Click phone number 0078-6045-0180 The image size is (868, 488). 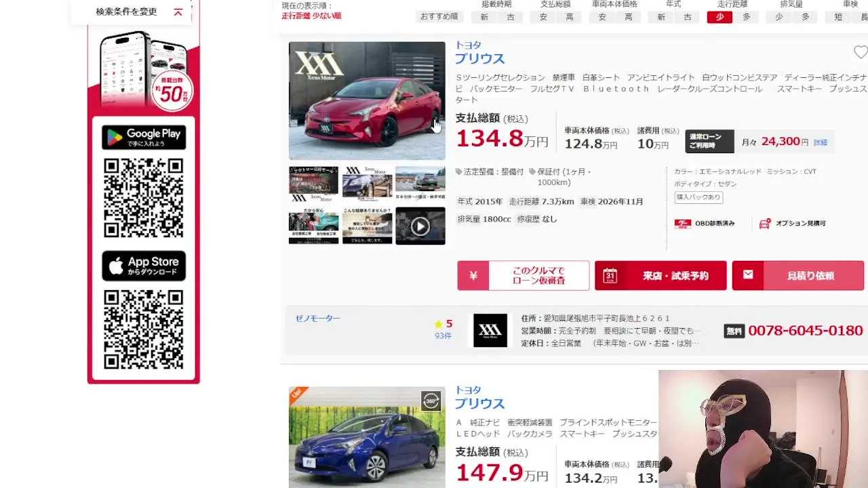806,331
